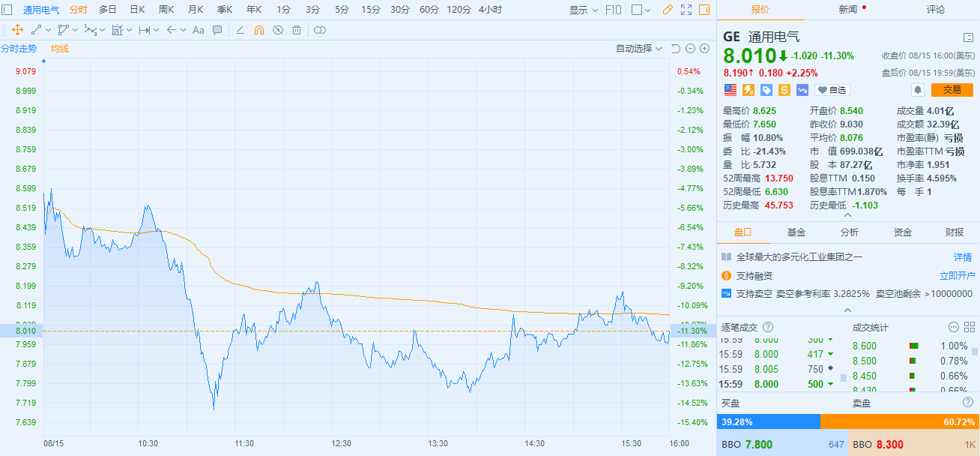980x456 pixels.
Task: Open more options for 成交统计
Action: click(x=954, y=327)
